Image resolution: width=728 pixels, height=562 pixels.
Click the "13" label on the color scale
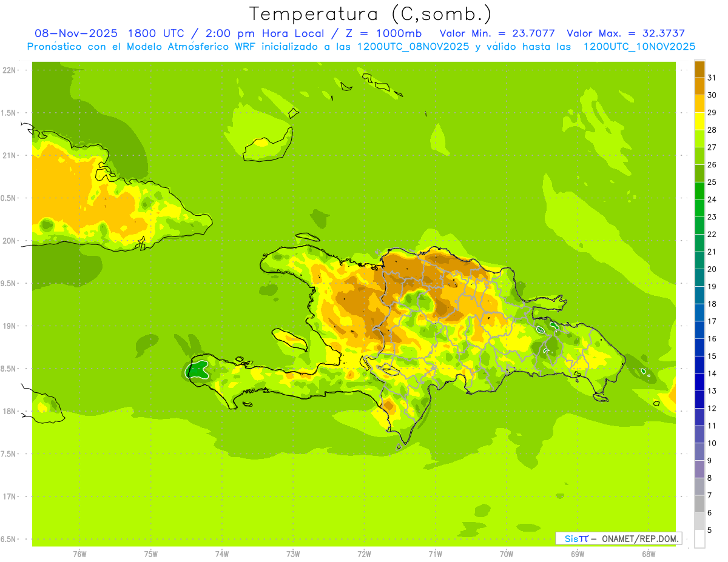coord(712,391)
